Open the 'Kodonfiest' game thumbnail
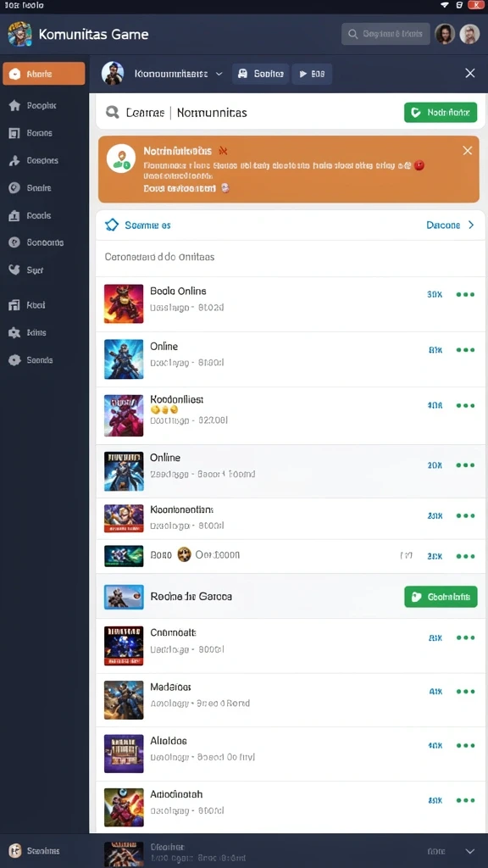The image size is (488, 868). (x=124, y=415)
